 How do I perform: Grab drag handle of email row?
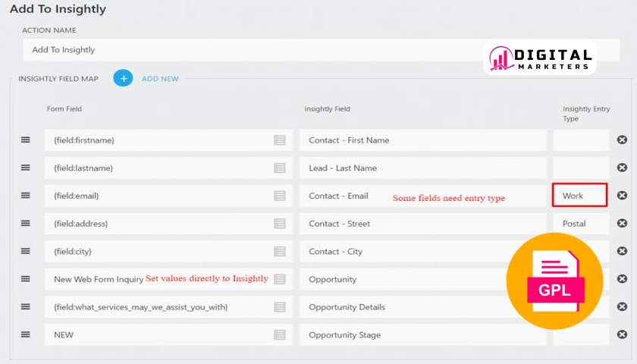click(26, 196)
